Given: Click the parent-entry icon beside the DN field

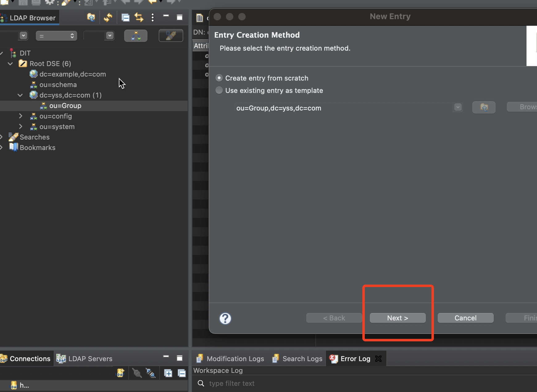Looking at the screenshot, I should (484, 107).
